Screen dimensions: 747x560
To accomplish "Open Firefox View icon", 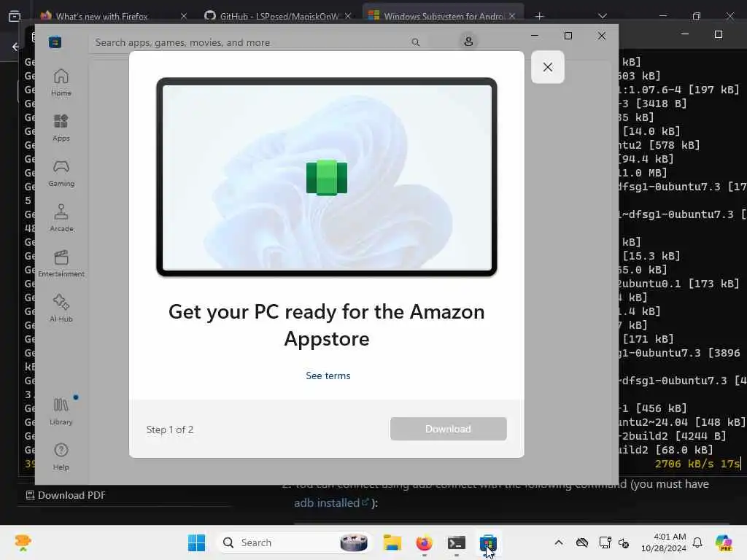I will 15,16.
